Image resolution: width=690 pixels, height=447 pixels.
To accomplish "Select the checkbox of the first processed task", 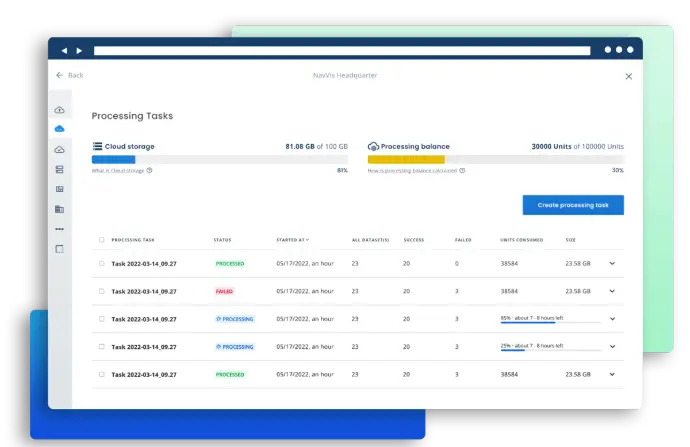I will coord(101,264).
